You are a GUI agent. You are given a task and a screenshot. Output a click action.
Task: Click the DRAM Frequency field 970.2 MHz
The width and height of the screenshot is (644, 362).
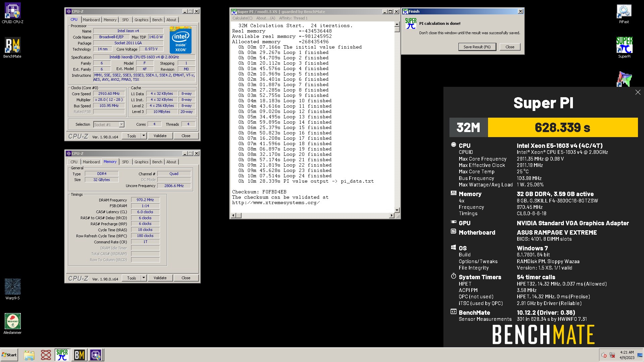[x=145, y=200]
